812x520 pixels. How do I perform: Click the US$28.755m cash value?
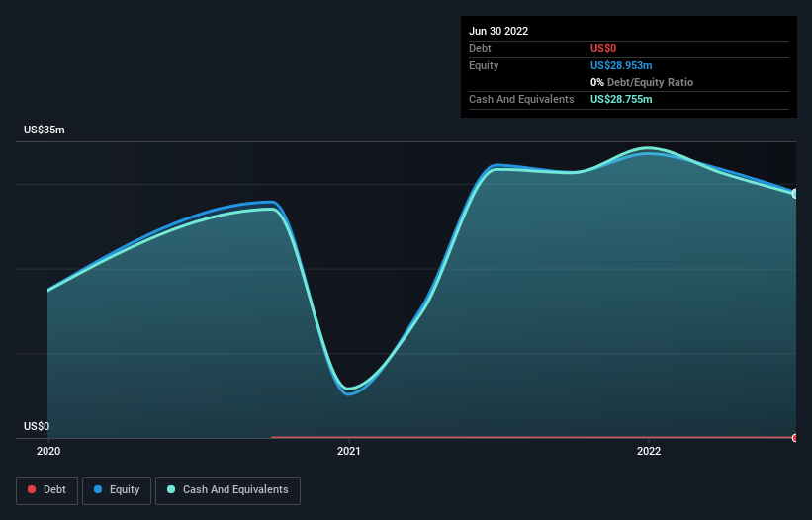(621, 99)
